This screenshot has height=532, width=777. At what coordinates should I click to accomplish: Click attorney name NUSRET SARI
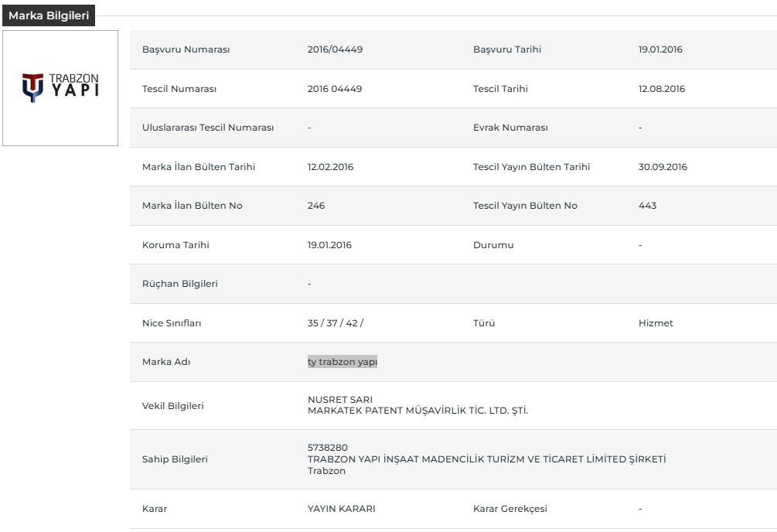pyautogui.click(x=340, y=400)
